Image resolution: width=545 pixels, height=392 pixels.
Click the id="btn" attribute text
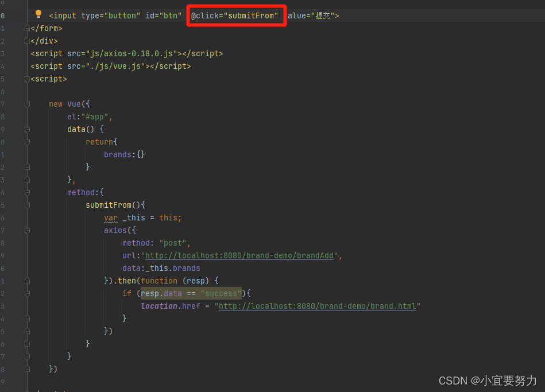[x=163, y=15]
